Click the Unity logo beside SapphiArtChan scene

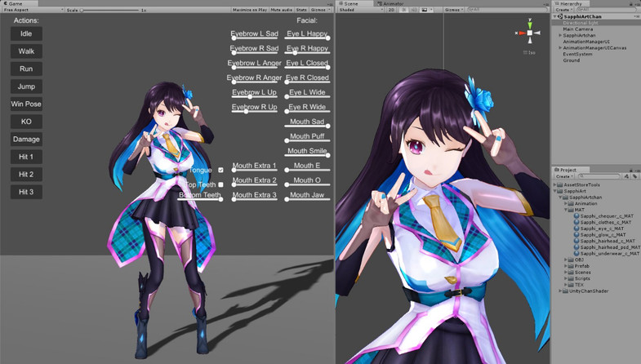coord(560,16)
